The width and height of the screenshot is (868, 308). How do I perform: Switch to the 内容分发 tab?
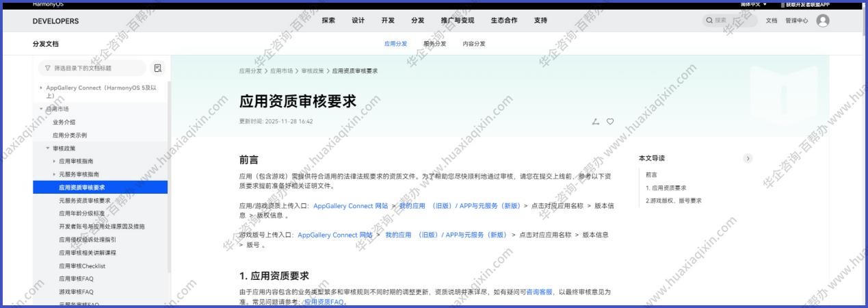pos(474,43)
